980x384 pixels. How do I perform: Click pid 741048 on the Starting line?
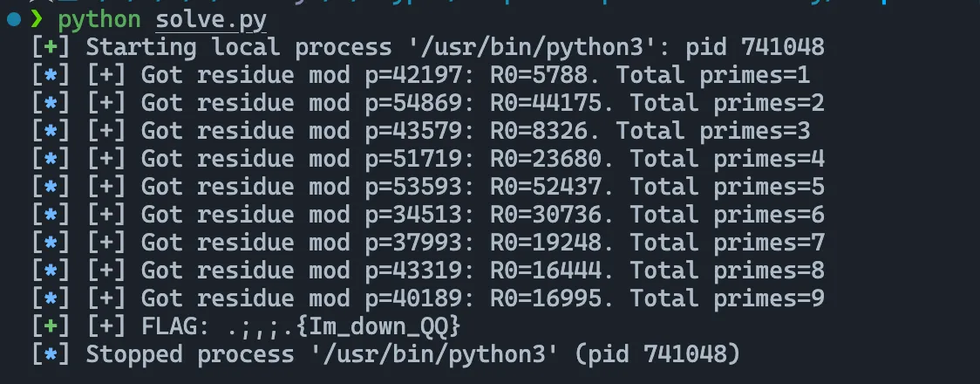pos(755,47)
